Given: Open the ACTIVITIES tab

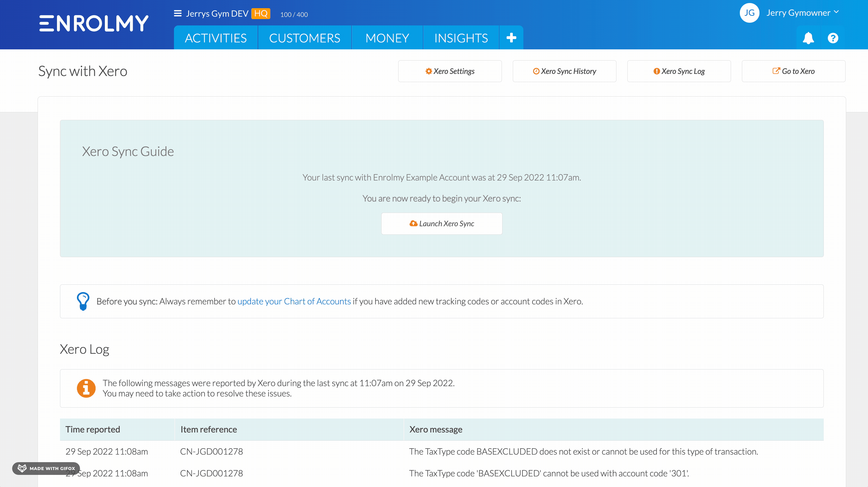Looking at the screenshot, I should point(216,38).
